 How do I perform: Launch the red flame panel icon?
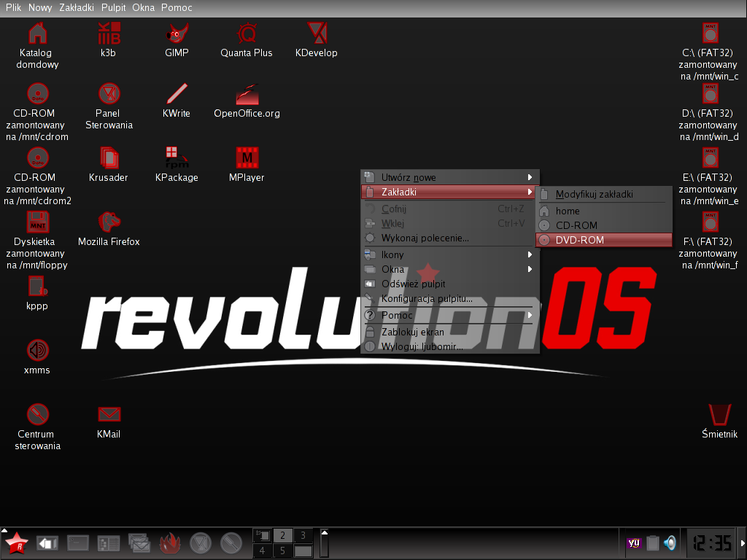coord(170,543)
